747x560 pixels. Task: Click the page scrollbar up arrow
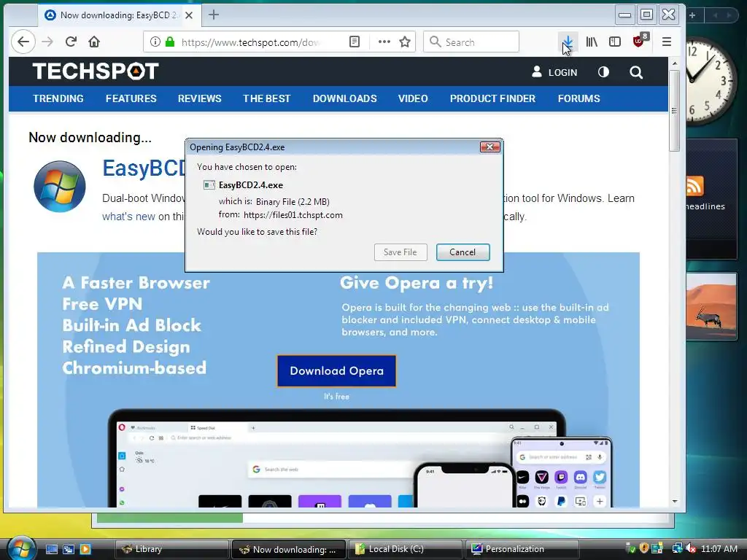click(x=674, y=63)
